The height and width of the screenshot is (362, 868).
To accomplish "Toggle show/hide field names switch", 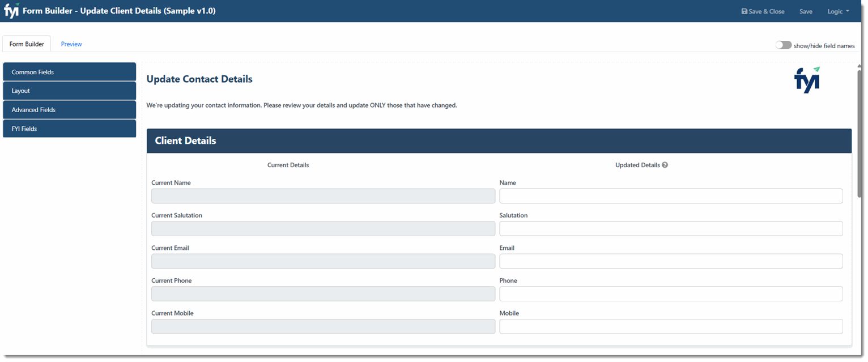I will [x=784, y=45].
